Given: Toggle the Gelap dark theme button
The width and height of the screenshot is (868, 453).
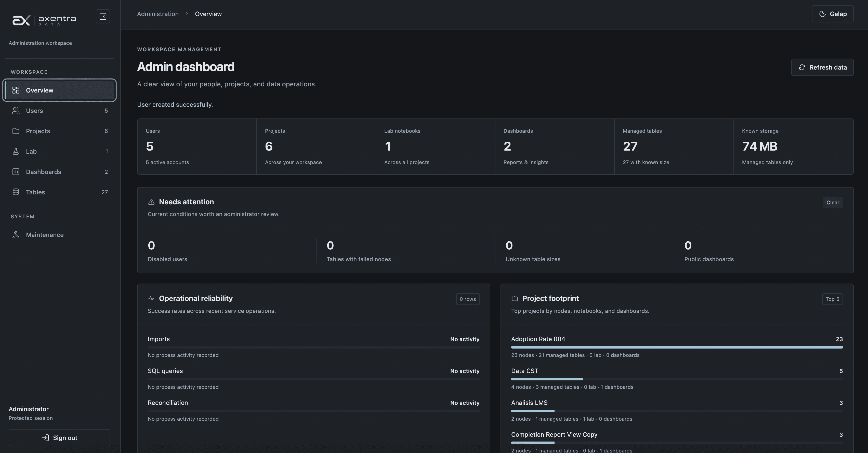Looking at the screenshot, I should (x=833, y=14).
